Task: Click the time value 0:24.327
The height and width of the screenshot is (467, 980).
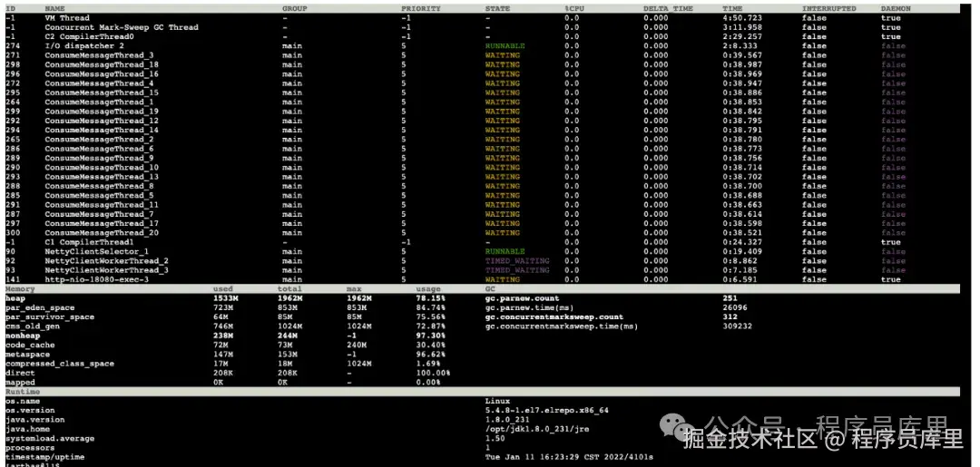Action: pyautogui.click(x=742, y=242)
